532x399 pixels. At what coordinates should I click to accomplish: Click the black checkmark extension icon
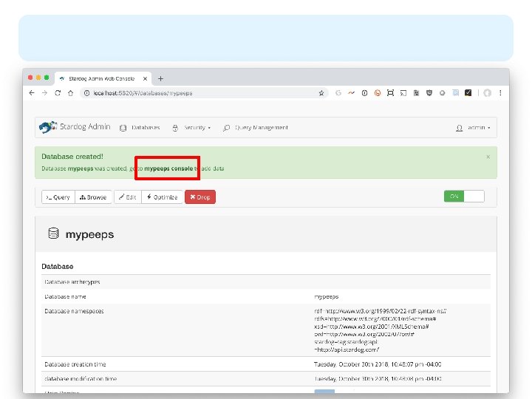tap(468, 92)
